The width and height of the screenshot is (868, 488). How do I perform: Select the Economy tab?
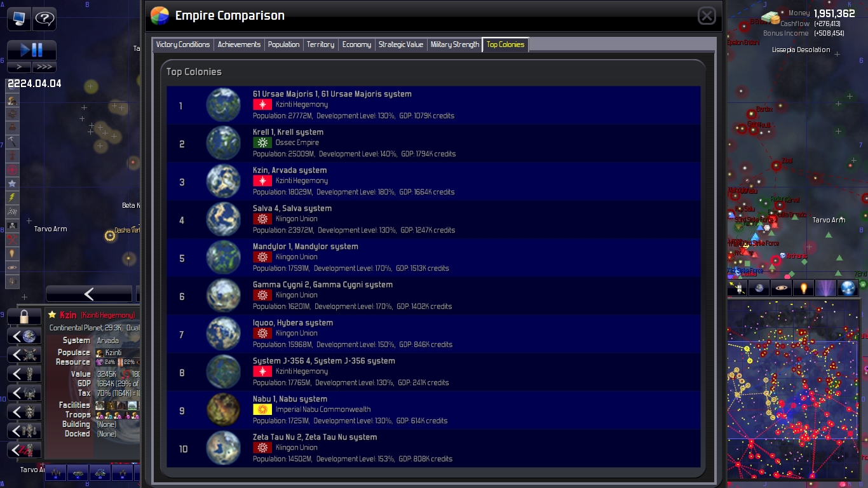click(x=356, y=44)
